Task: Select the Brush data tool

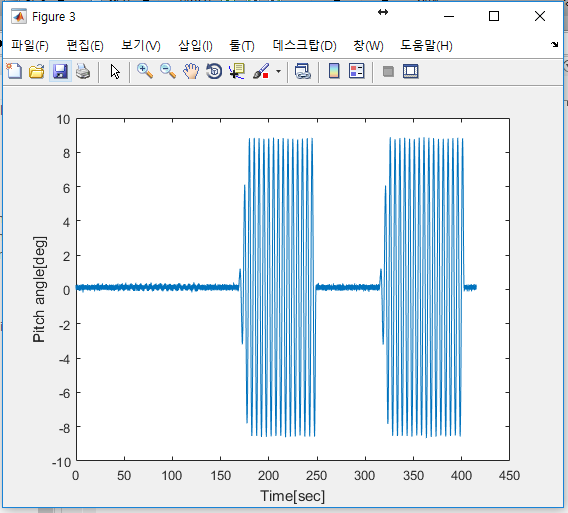Action: [261, 71]
